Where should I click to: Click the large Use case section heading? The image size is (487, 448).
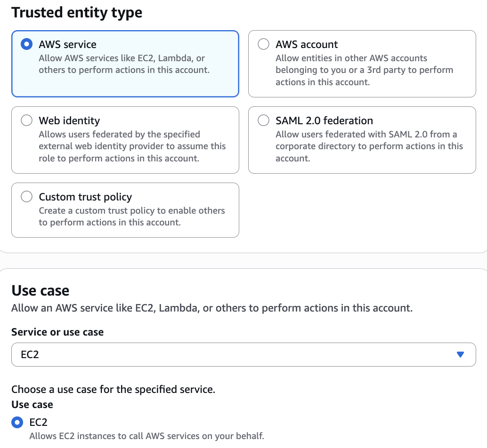(41, 290)
